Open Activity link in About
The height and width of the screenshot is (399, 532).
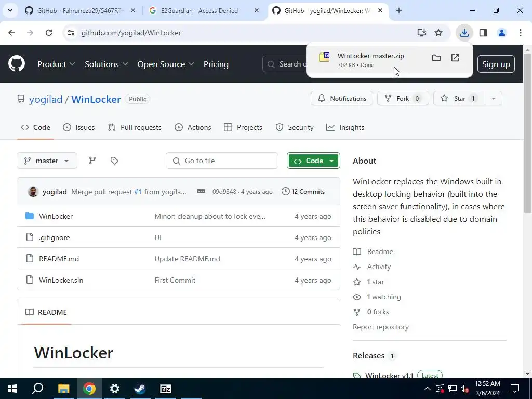point(379,267)
